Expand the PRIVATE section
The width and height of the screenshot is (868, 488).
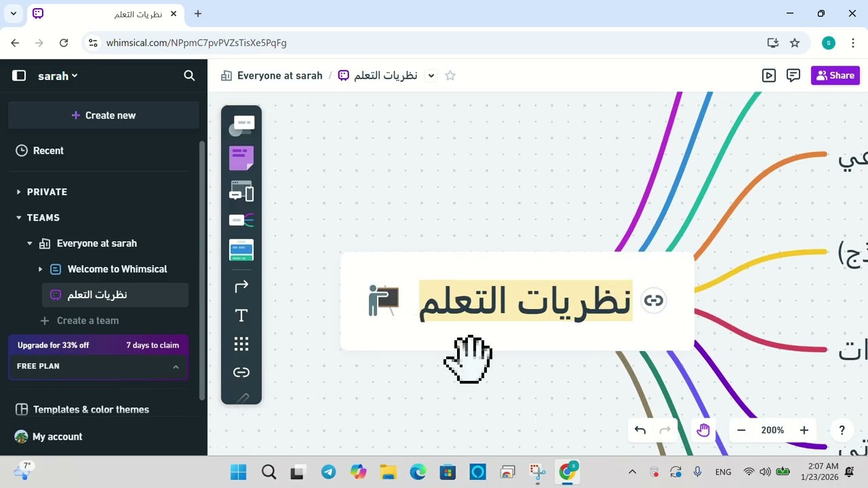[18, 192]
